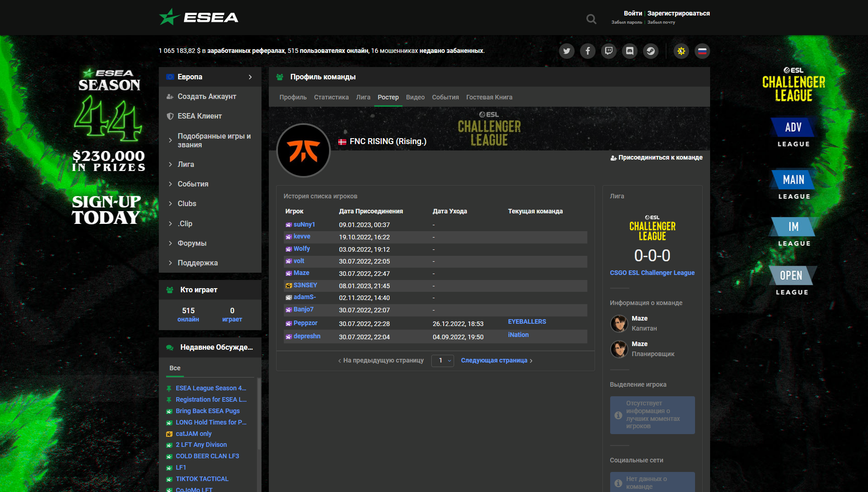Expand the Europe region selector chevron
868x492 pixels.
(250, 77)
